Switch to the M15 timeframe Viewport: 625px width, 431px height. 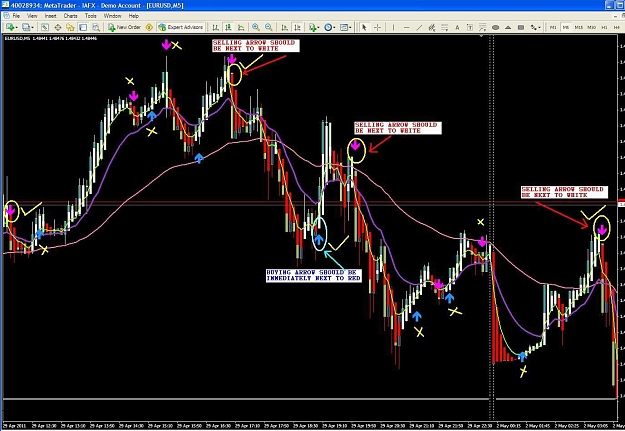[579, 28]
